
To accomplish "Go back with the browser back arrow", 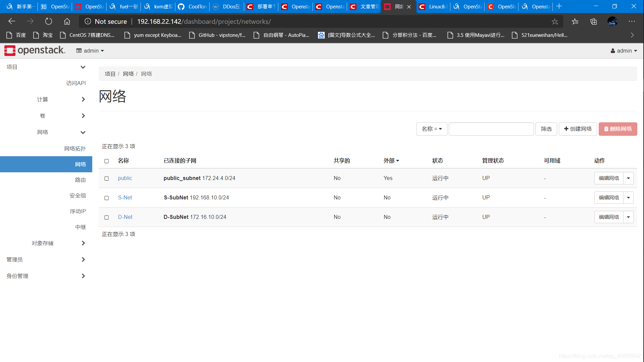I will [12, 21].
